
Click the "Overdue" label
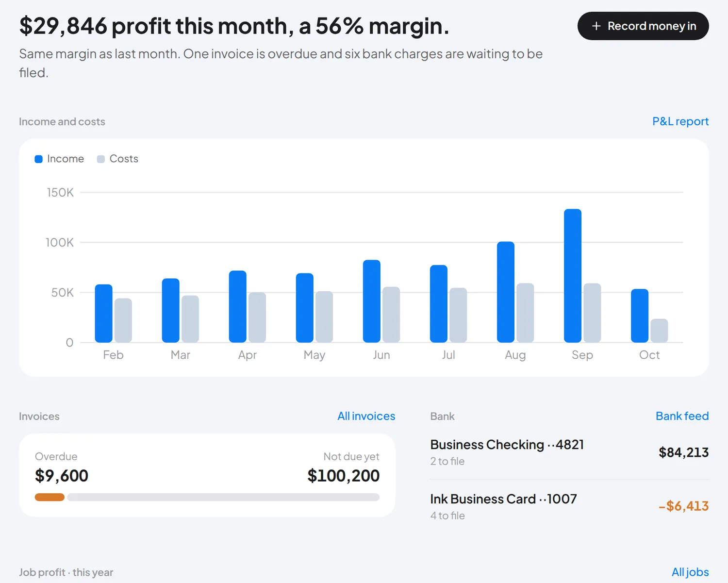(56, 457)
